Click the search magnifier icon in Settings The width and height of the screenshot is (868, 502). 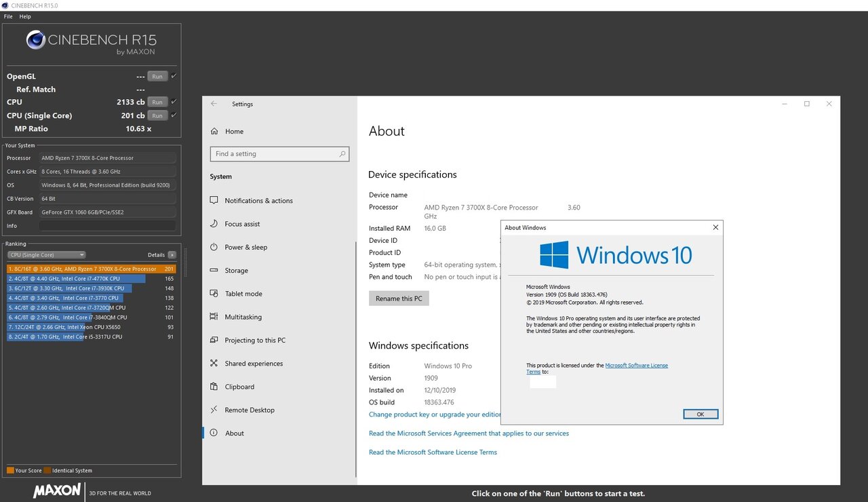[342, 154]
